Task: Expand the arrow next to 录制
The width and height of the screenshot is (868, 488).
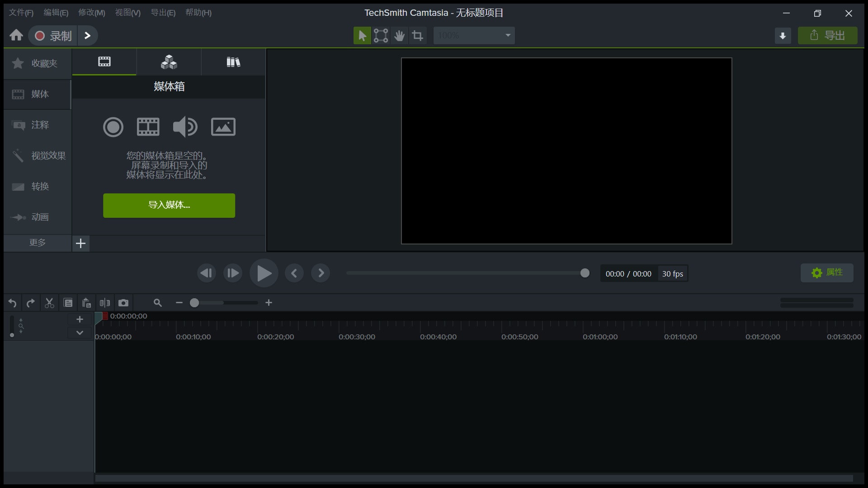Action: point(88,36)
